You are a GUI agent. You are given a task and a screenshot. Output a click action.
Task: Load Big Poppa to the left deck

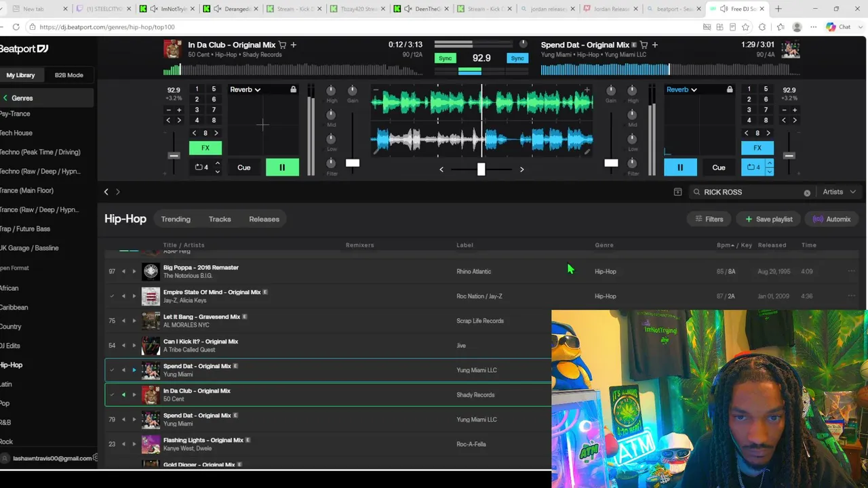(x=123, y=271)
